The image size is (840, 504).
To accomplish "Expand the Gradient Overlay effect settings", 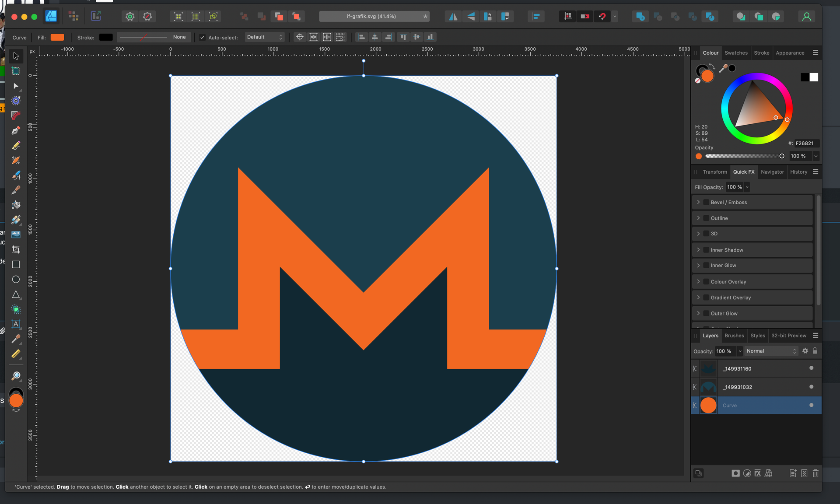I will tap(698, 297).
